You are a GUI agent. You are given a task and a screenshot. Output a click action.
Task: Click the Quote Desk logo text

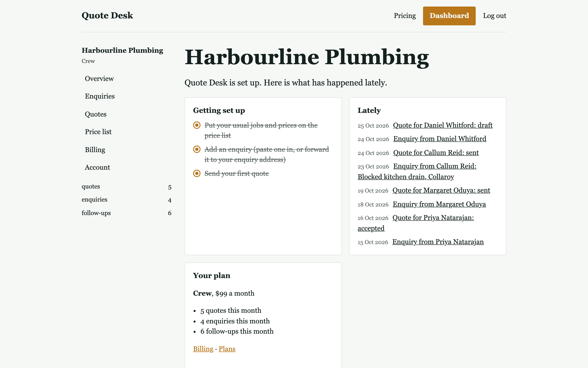[107, 16]
